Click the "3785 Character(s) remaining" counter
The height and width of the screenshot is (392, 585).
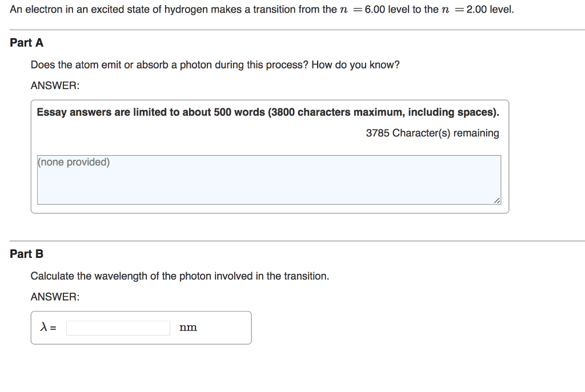click(x=432, y=133)
